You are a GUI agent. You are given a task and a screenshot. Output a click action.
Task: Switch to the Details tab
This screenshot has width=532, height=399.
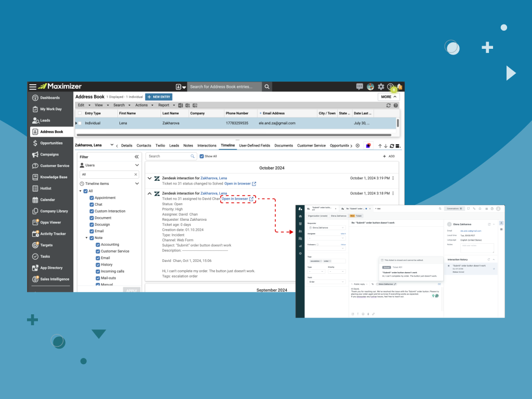[x=127, y=145]
